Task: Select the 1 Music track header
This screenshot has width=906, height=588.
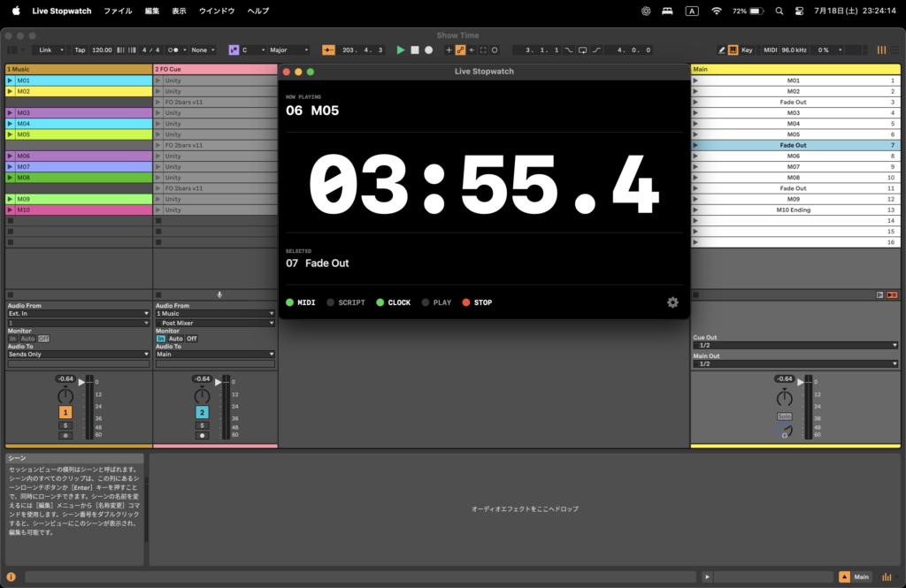Action: [x=79, y=69]
